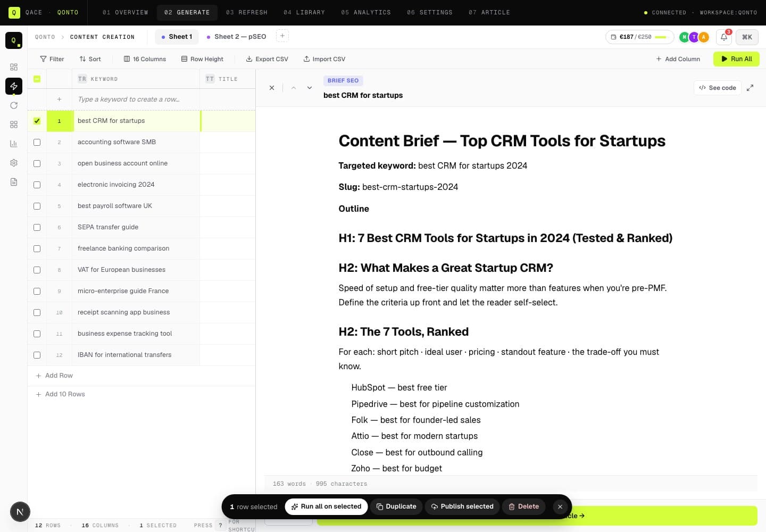Click Add Column
Image resolution: width=766 pixels, height=532 pixels.
[678, 59]
